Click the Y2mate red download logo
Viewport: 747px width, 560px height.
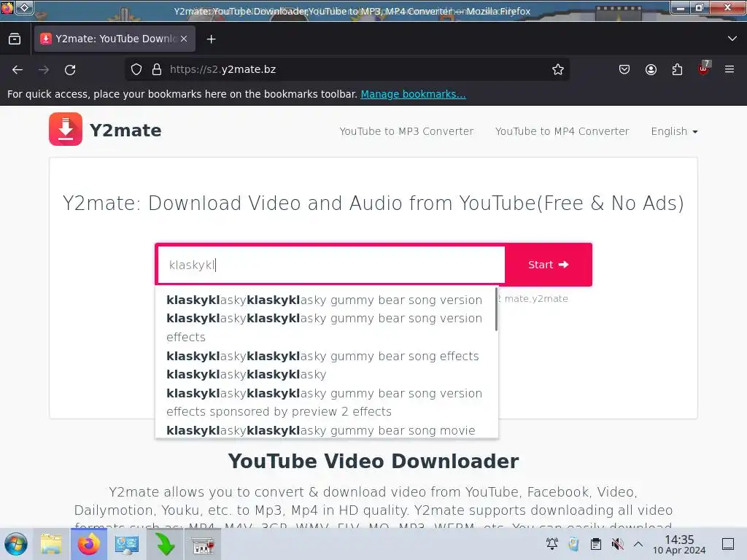point(66,129)
